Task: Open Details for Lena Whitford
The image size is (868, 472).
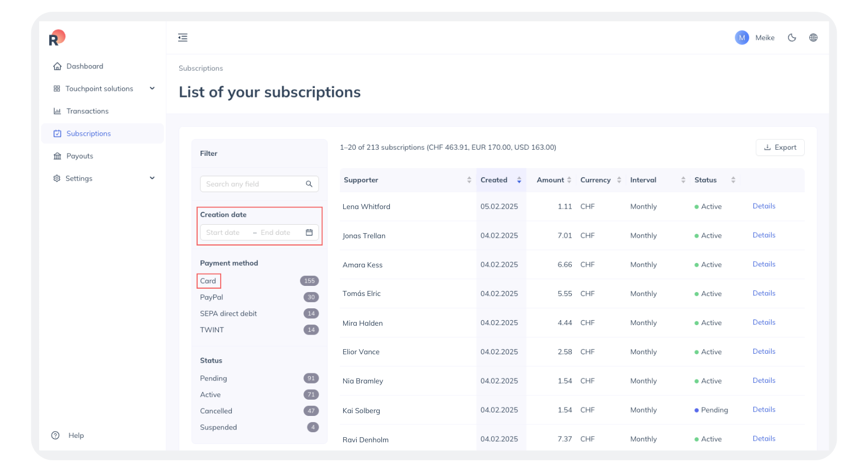Action: 764,206
